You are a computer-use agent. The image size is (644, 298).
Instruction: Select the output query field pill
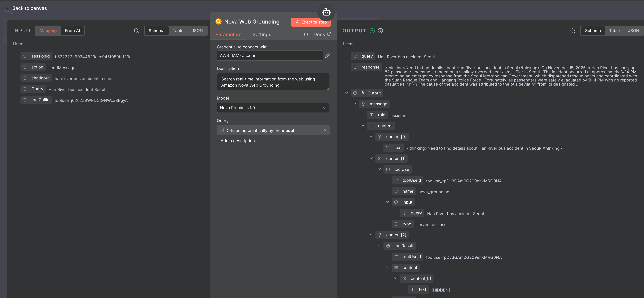point(363,56)
